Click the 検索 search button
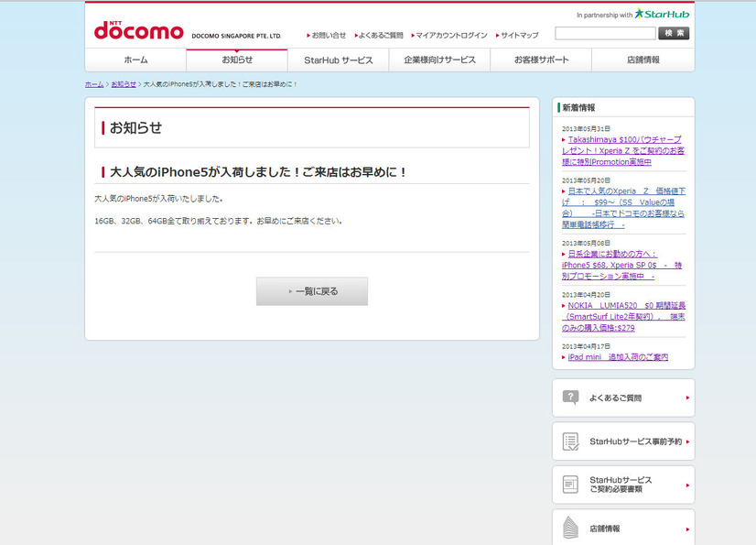The image size is (756, 545). [674, 33]
